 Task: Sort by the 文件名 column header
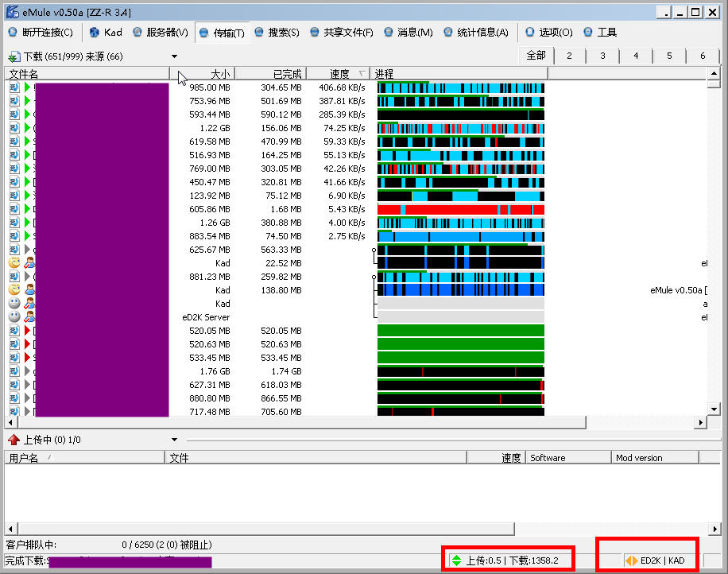pyautogui.click(x=87, y=74)
